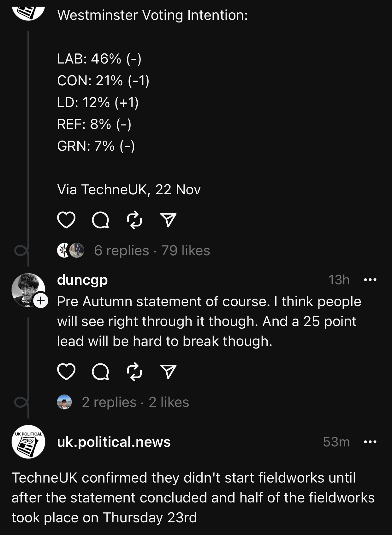
Task: Open the duncgp username profile
Action: click(x=82, y=280)
